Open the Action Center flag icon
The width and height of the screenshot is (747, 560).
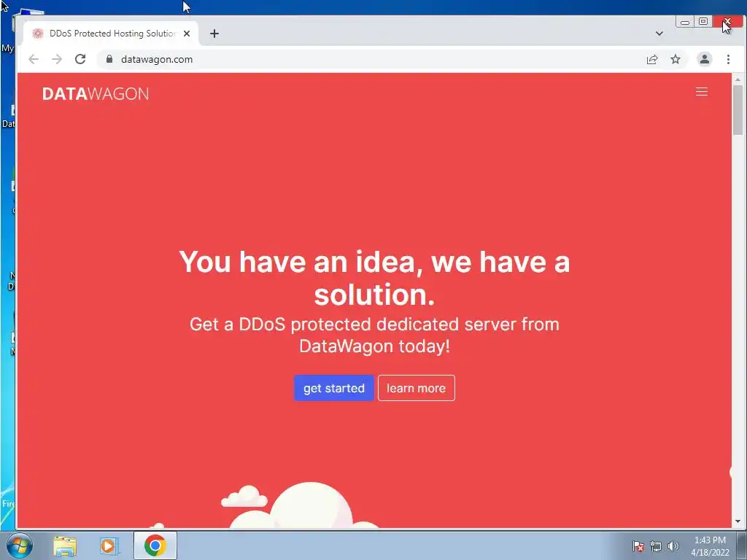(x=638, y=546)
